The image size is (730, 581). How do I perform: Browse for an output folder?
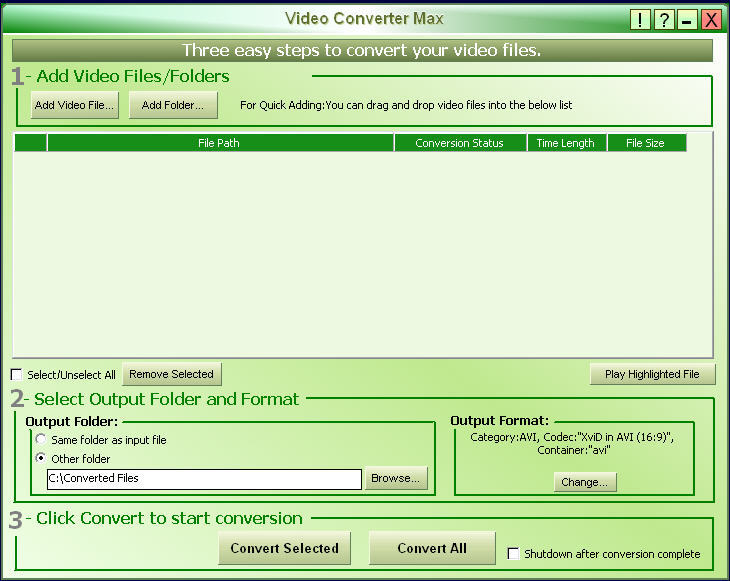point(396,479)
